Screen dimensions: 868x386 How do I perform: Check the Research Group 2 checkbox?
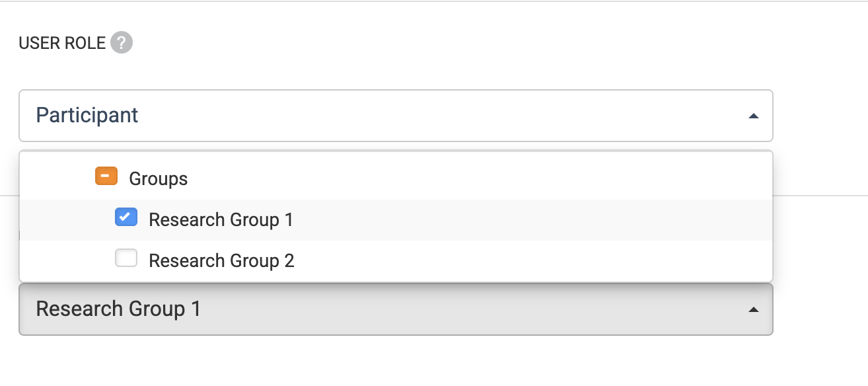[126, 258]
